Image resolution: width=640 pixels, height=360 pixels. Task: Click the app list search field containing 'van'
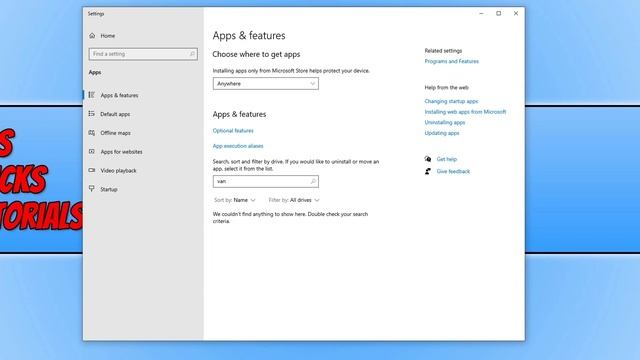coord(266,181)
